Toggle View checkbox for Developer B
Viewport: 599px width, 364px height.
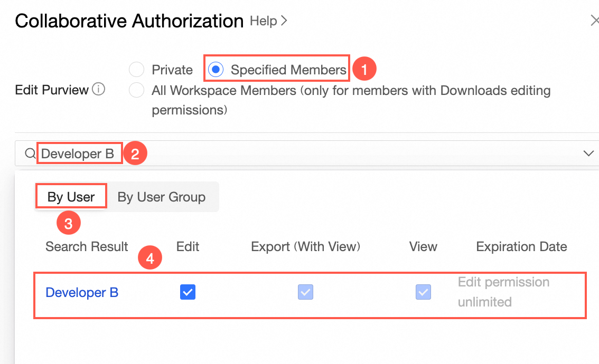pos(423,292)
